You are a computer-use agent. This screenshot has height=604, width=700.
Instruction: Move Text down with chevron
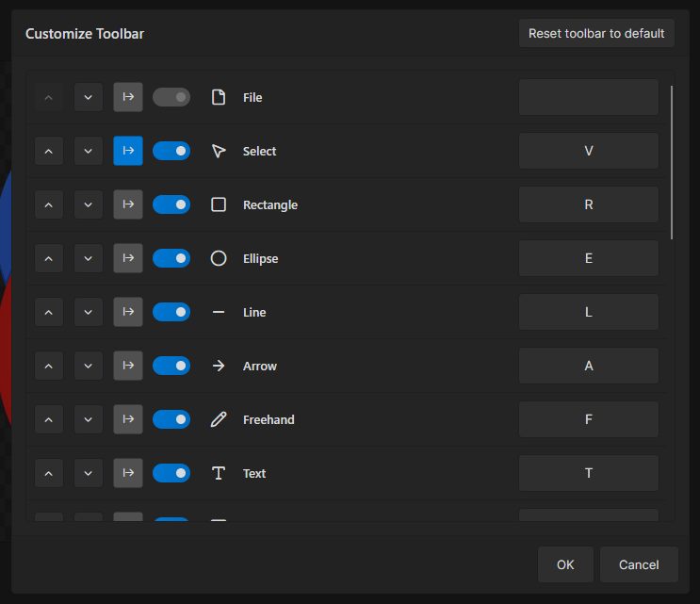89,473
